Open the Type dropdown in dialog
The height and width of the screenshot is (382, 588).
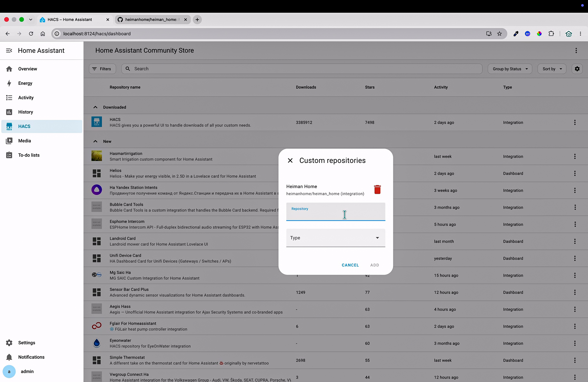click(336, 238)
